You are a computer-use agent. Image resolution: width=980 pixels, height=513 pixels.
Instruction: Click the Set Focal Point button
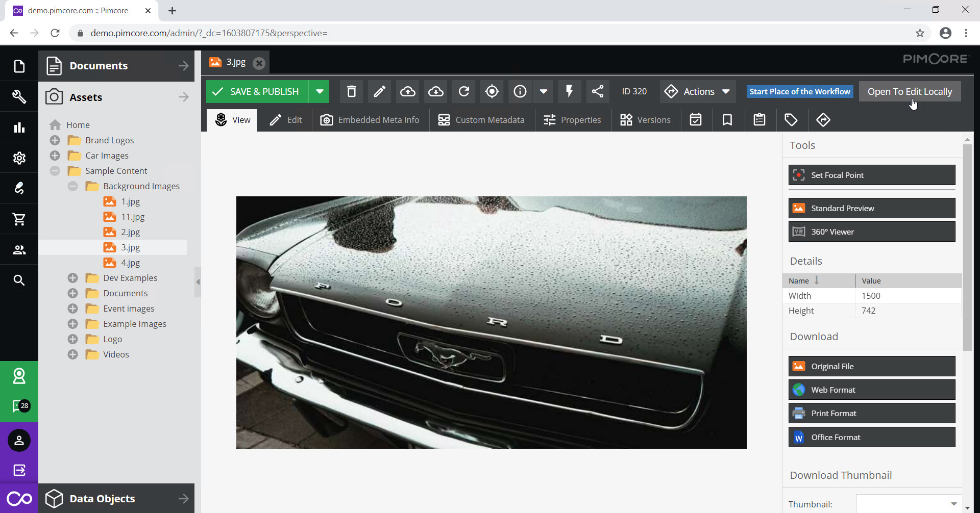872,175
